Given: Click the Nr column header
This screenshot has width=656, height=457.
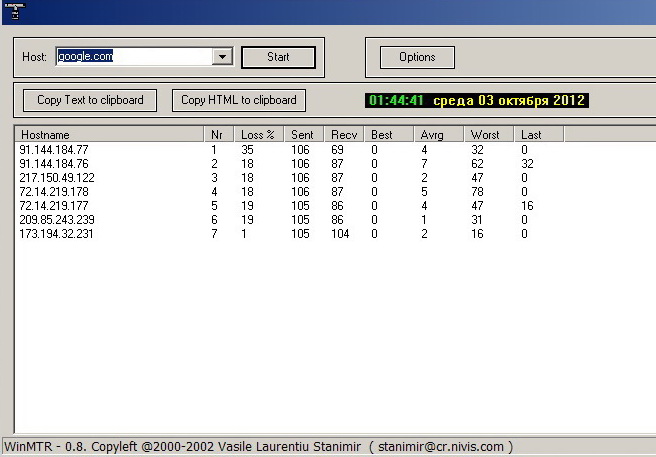Looking at the screenshot, I should [219, 134].
